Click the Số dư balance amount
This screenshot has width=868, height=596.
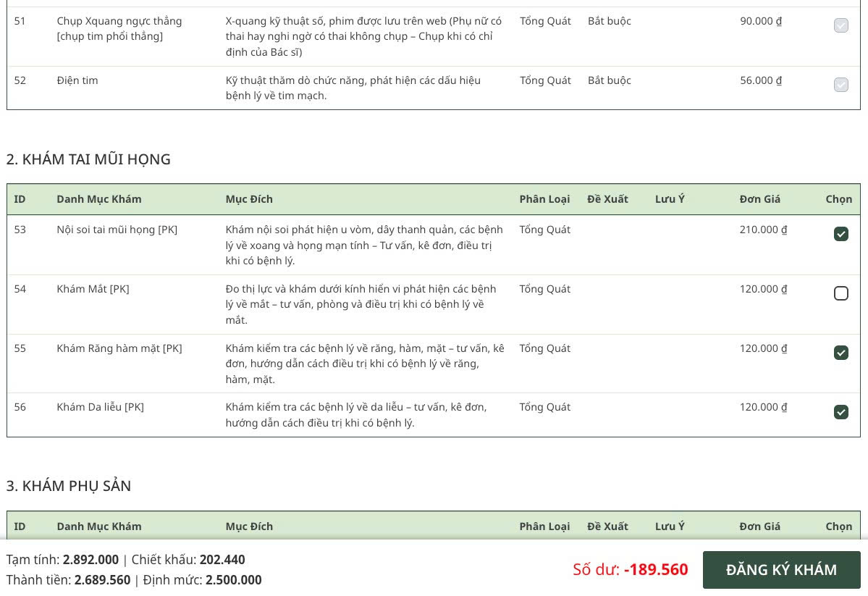point(655,570)
